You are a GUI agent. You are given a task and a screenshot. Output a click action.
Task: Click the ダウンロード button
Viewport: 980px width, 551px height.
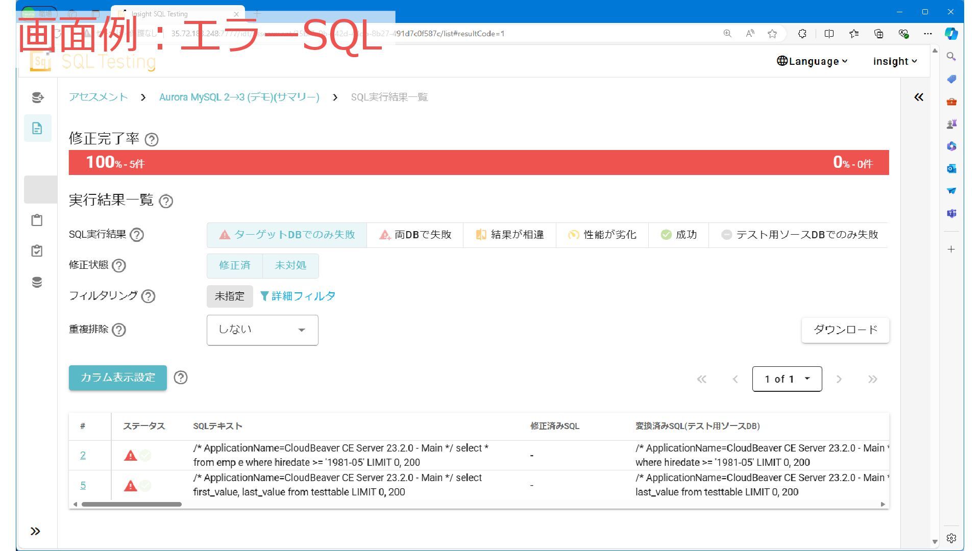coord(845,330)
